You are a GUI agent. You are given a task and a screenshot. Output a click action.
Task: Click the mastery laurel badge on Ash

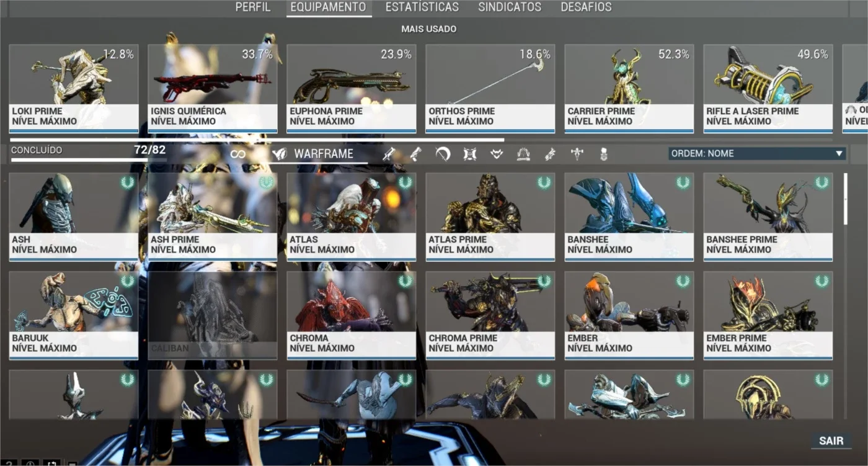(128, 182)
